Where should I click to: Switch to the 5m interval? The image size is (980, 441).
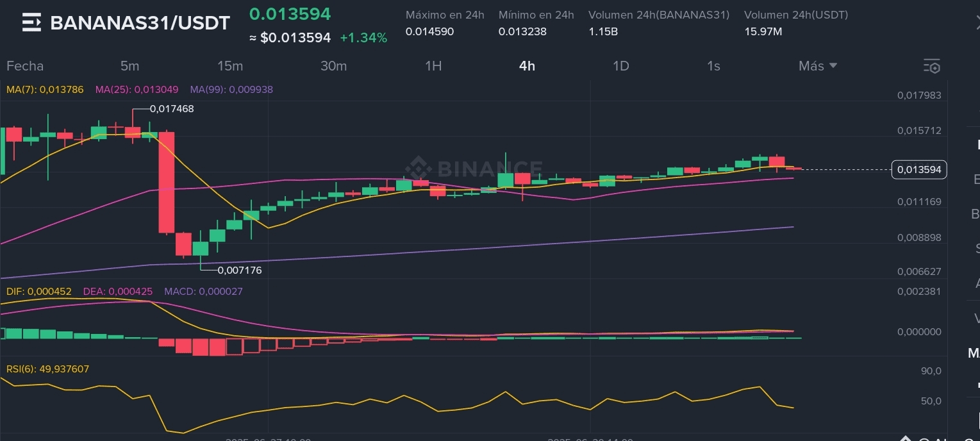(x=129, y=66)
